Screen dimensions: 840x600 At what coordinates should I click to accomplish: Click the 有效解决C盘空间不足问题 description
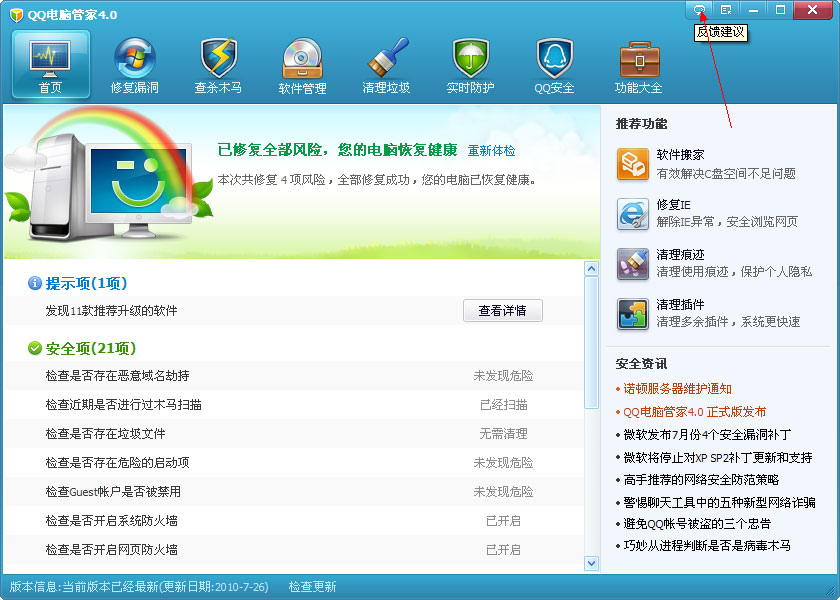(x=726, y=174)
